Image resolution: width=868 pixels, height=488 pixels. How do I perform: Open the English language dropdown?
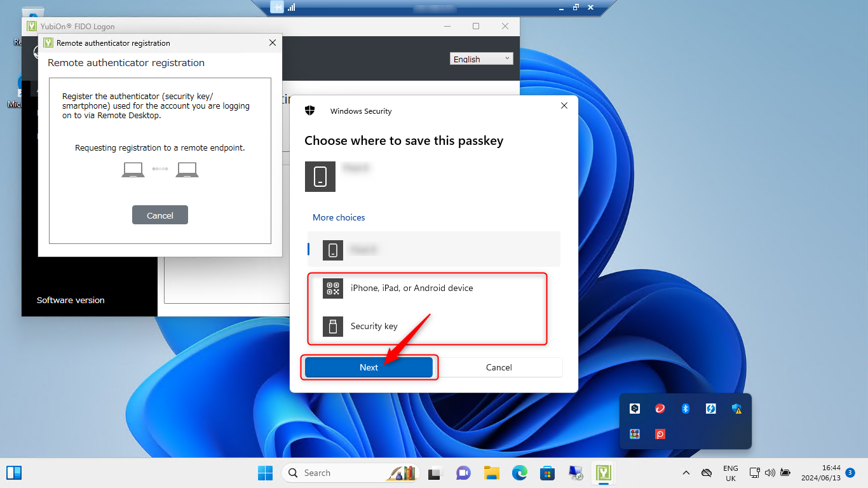482,58
